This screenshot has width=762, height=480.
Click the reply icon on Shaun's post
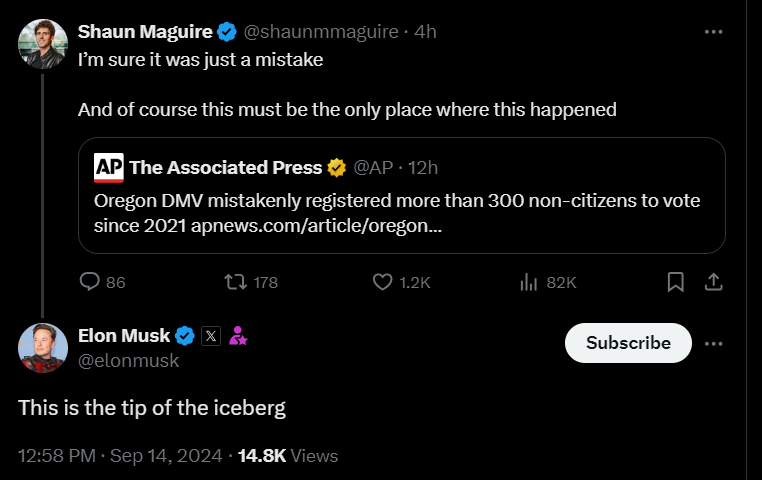pos(90,283)
